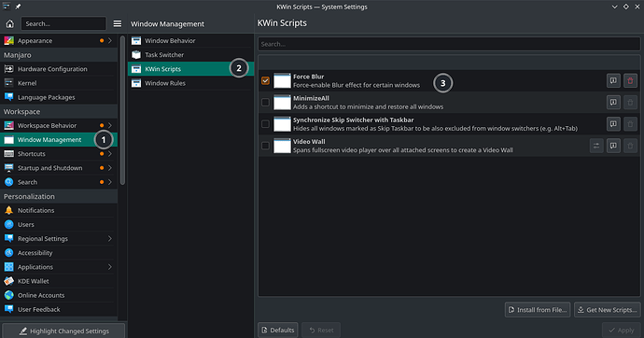Show About info for Video Wall

coord(613,146)
